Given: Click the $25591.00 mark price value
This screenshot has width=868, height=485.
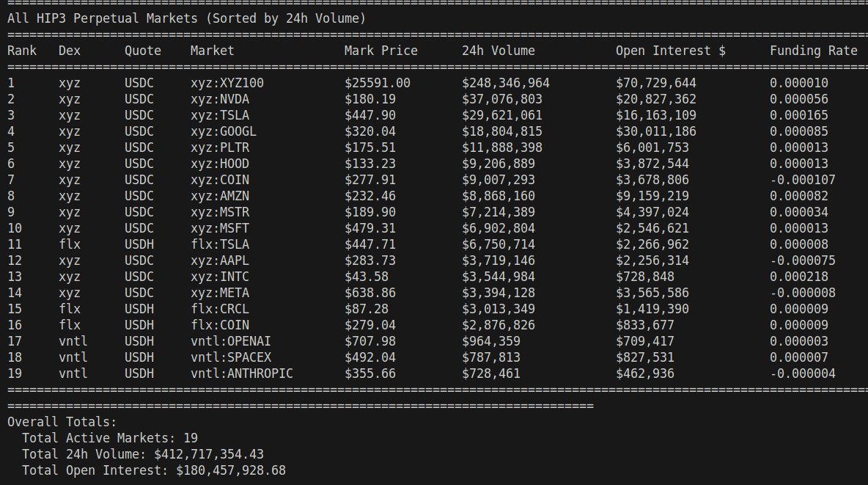Looking at the screenshot, I should pos(377,83).
